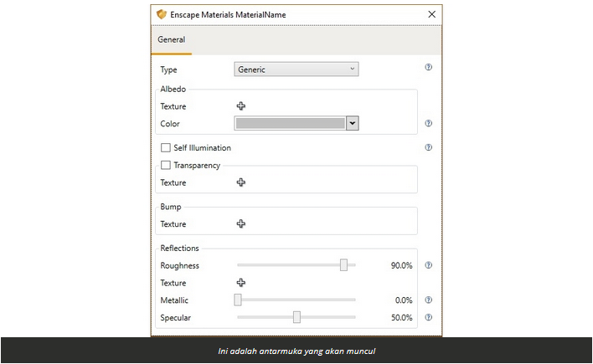Open help for Albedo Color
Screen dimensions: 593x364
[x=429, y=123]
